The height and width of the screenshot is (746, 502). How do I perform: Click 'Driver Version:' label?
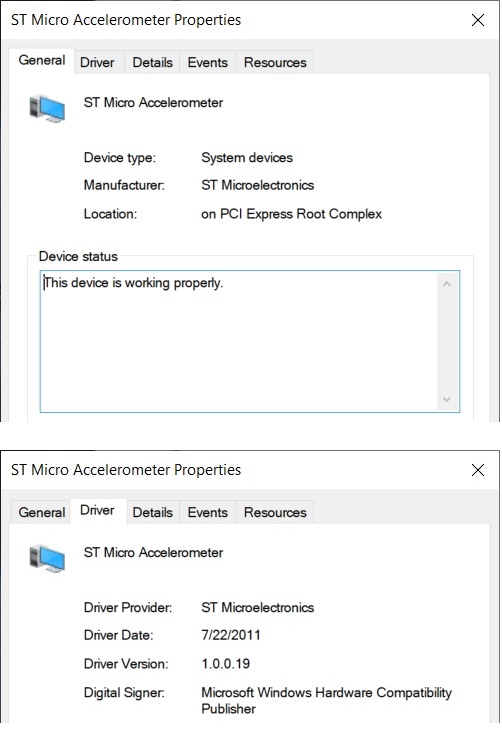(x=126, y=664)
